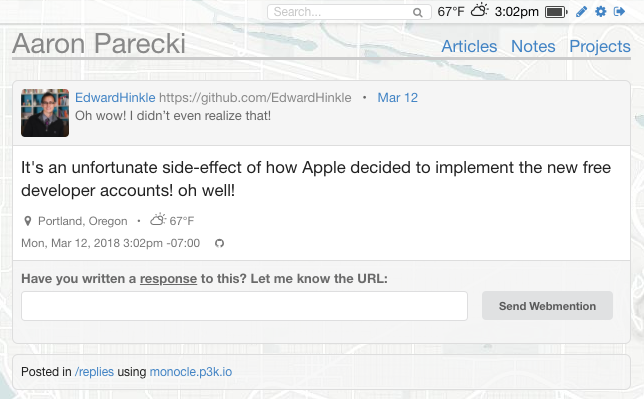
Task: Click the pencil edit icon
Action: 581,12
